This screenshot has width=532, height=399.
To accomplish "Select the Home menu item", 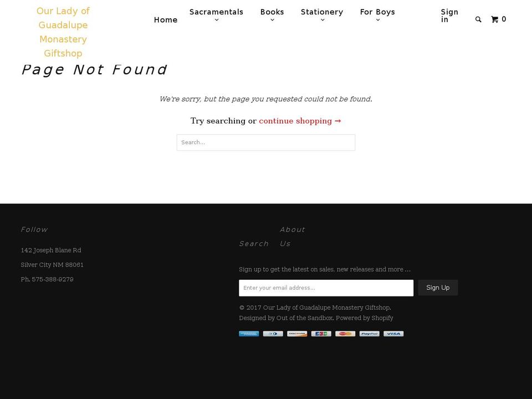I will 166,19.
